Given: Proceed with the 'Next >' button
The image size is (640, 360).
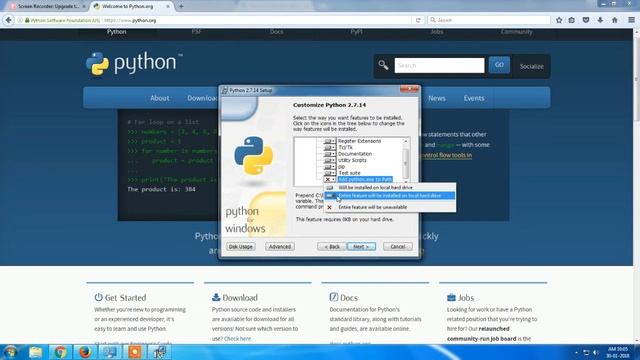Looking at the screenshot, I should coord(361,247).
